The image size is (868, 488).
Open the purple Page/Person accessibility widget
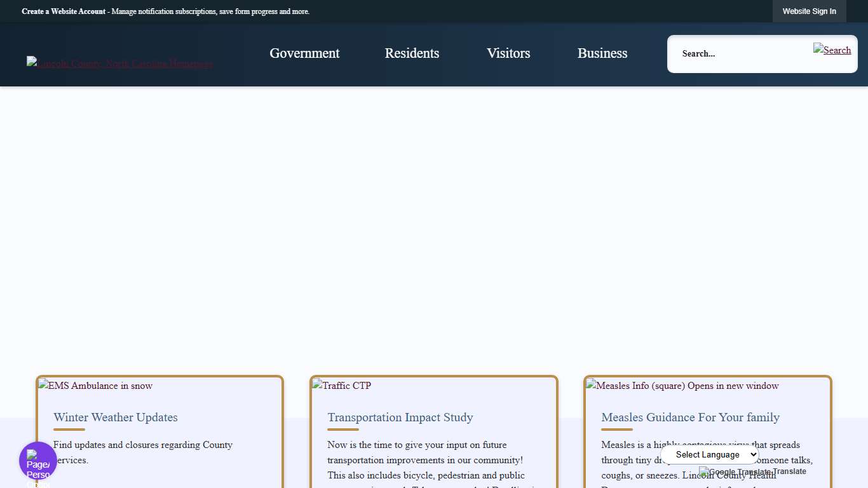coord(37,460)
